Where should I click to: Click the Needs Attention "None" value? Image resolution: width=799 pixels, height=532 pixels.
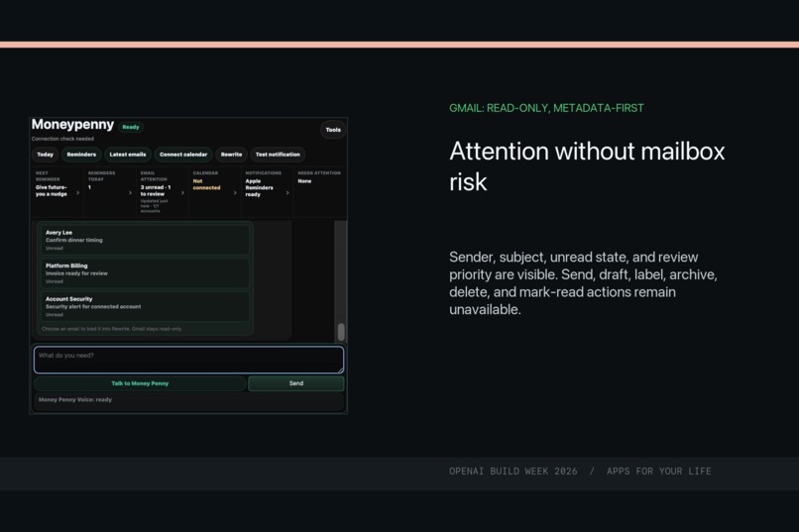click(304, 181)
